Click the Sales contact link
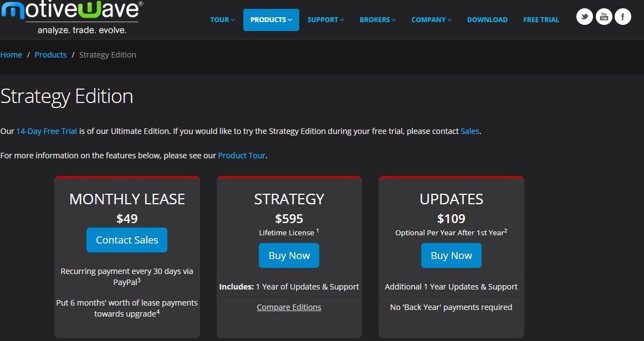The width and height of the screenshot is (644, 341). (470, 131)
